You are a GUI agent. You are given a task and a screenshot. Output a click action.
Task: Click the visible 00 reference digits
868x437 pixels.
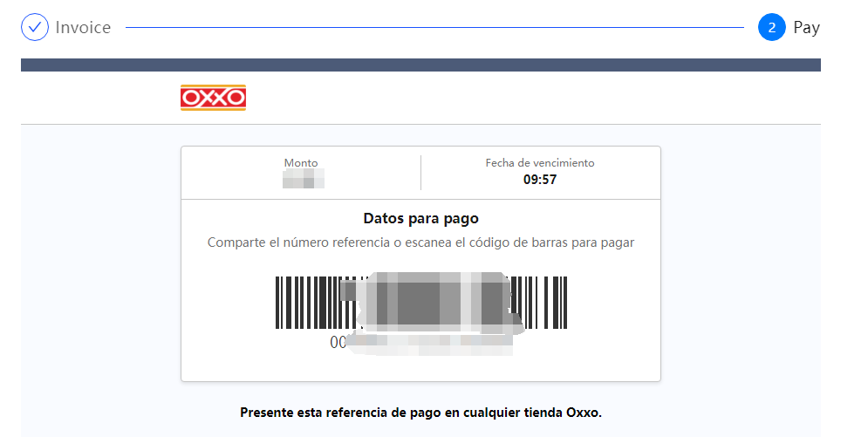(338, 343)
